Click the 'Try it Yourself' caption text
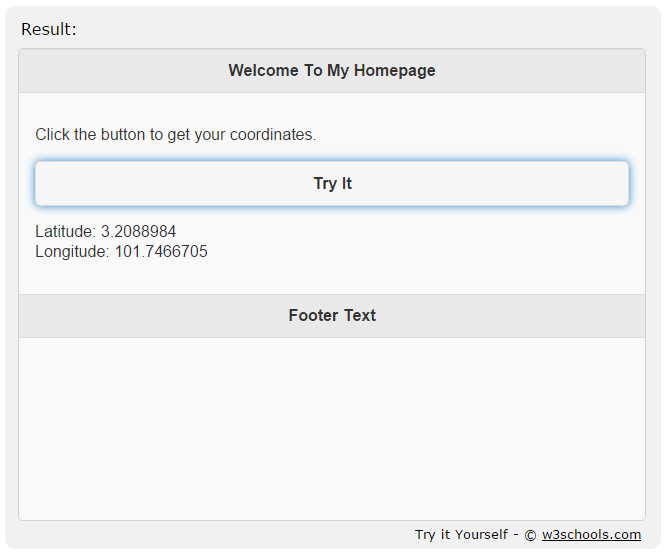 point(461,534)
